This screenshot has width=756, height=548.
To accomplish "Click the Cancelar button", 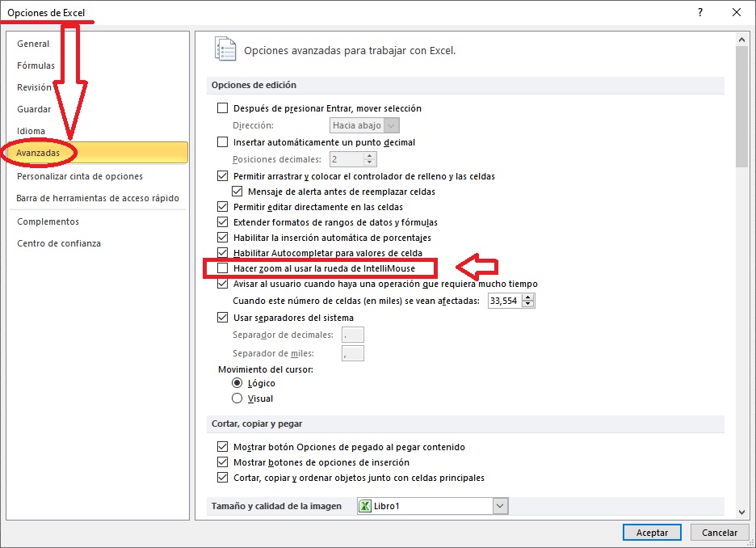I will pyautogui.click(x=719, y=533).
